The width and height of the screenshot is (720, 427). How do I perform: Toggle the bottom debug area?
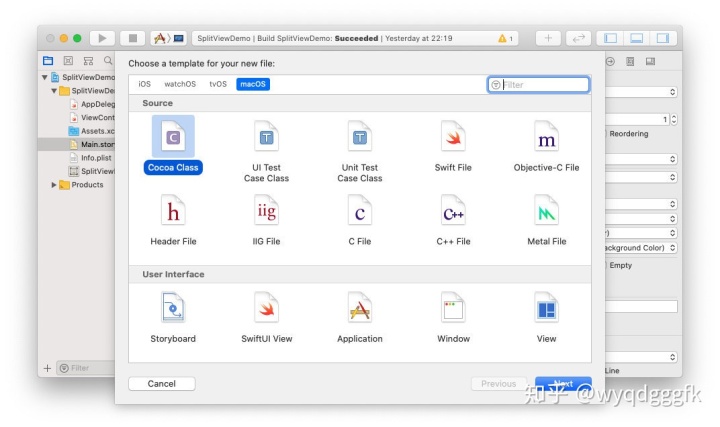(x=636, y=38)
